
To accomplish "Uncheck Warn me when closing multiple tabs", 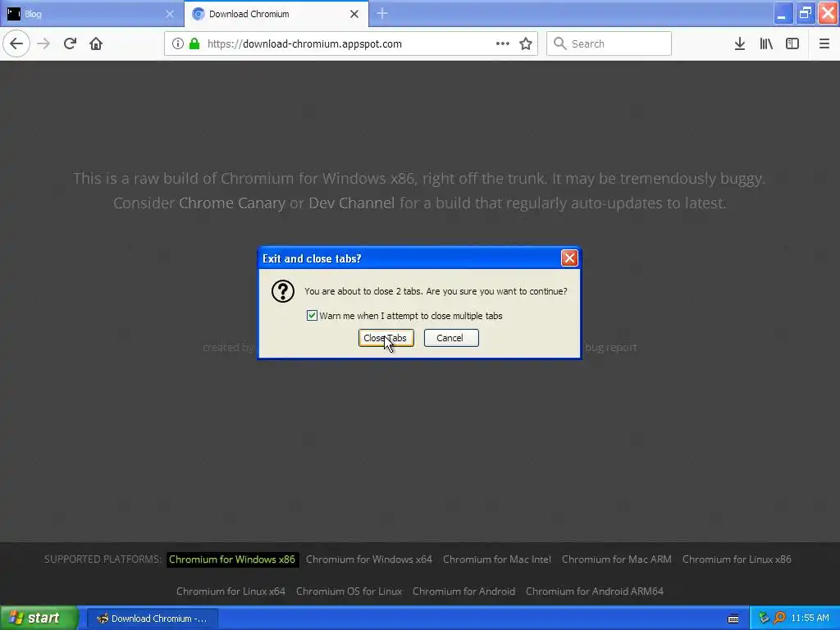I will click(312, 316).
